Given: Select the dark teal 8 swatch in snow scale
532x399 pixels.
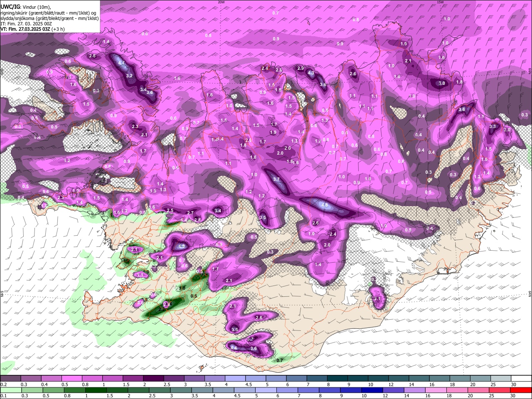Looking at the screenshot, I should click(x=337, y=379).
